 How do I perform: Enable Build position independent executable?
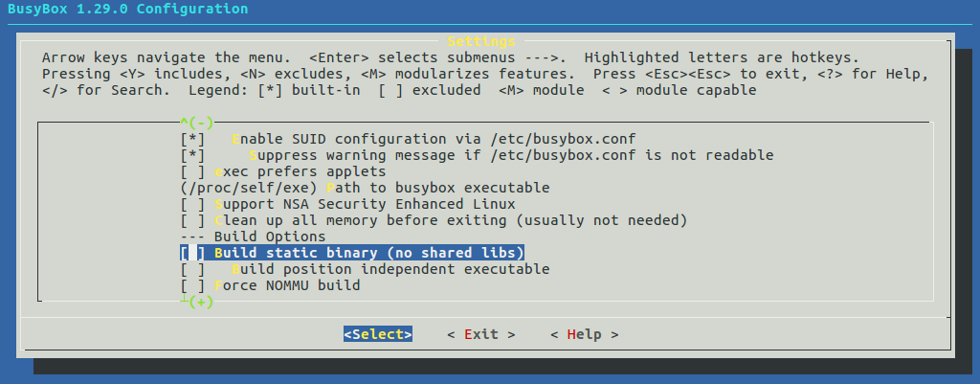(192, 269)
